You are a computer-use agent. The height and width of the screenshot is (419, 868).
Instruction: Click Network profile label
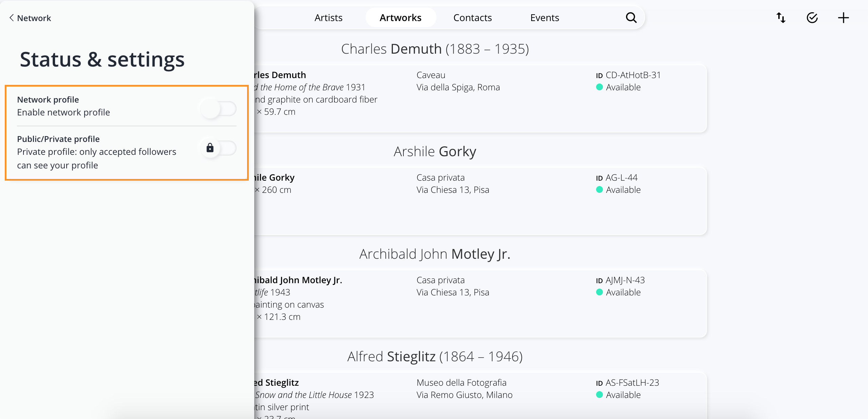[x=48, y=99]
